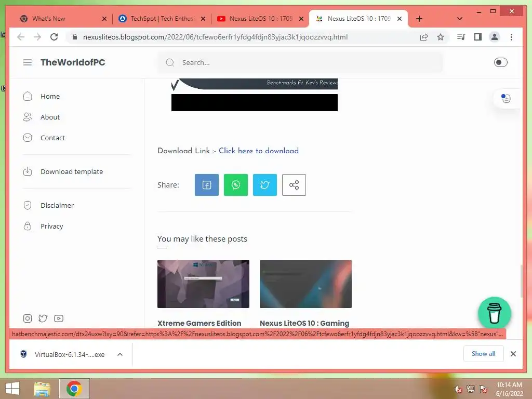Open Chrome three-dot menu
Image resolution: width=532 pixels, height=399 pixels.
[511, 37]
